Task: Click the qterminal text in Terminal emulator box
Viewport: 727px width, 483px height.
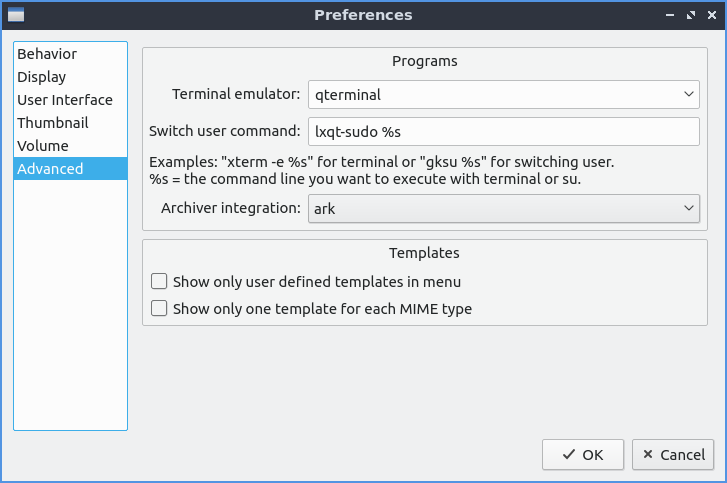Action: 348,95
